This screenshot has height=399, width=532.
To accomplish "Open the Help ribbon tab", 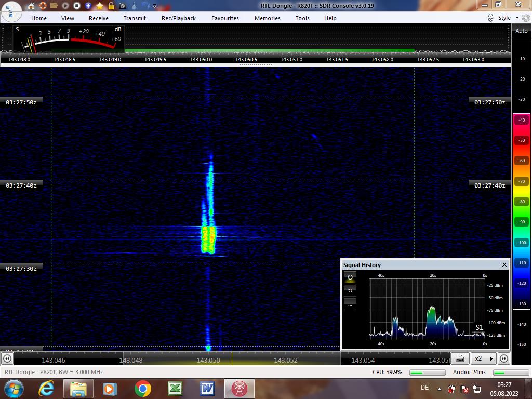I will [330, 18].
